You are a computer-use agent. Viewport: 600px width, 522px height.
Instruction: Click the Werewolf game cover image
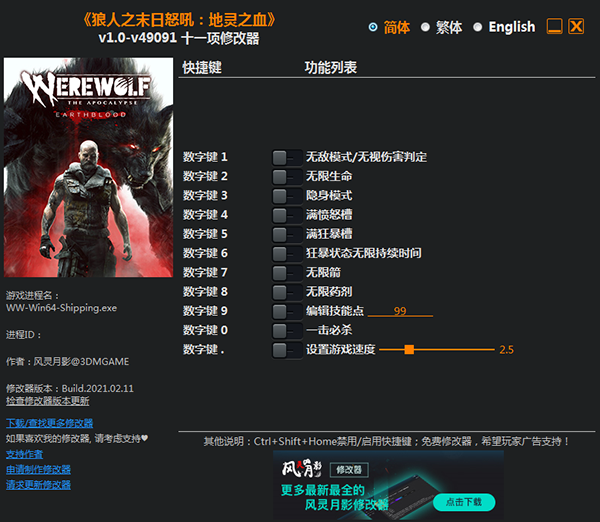(x=88, y=167)
